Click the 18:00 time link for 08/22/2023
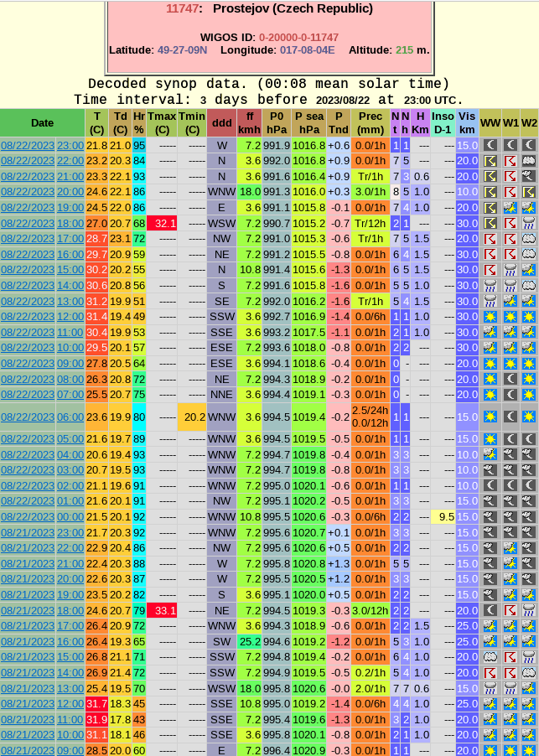This screenshot has width=539, height=756. [70, 224]
